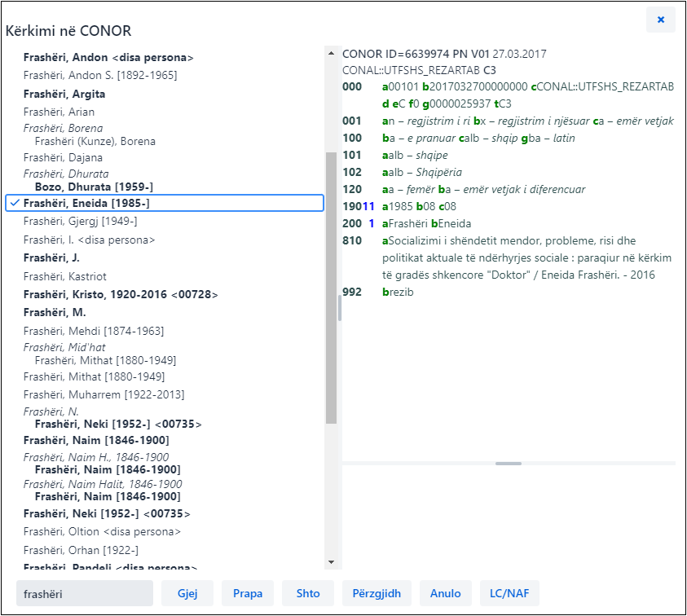Screen dimensions: 687x616
Task: Click the results list scrollbar thumb
Action: coord(331,288)
